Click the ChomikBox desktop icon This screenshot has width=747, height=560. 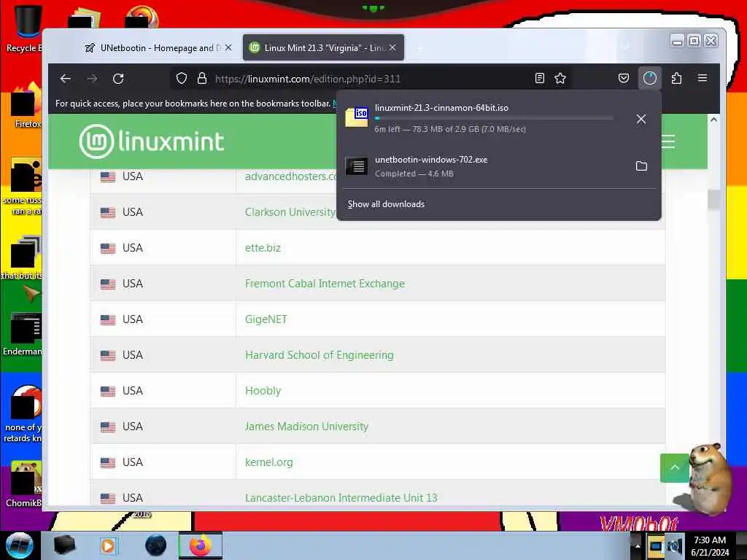pos(24,483)
